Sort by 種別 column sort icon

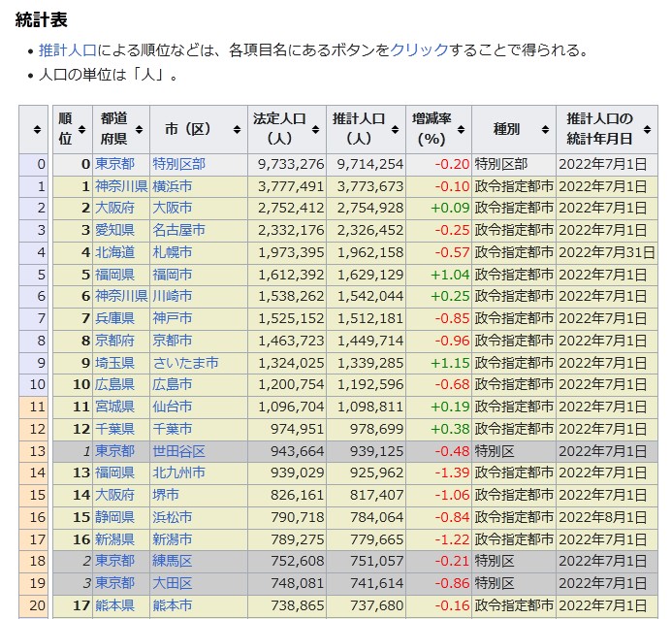tap(546, 129)
